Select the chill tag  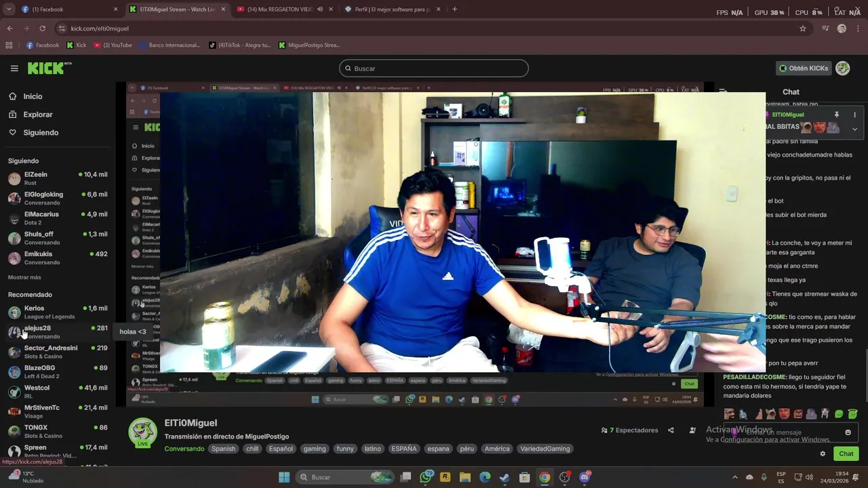pyautogui.click(x=252, y=449)
